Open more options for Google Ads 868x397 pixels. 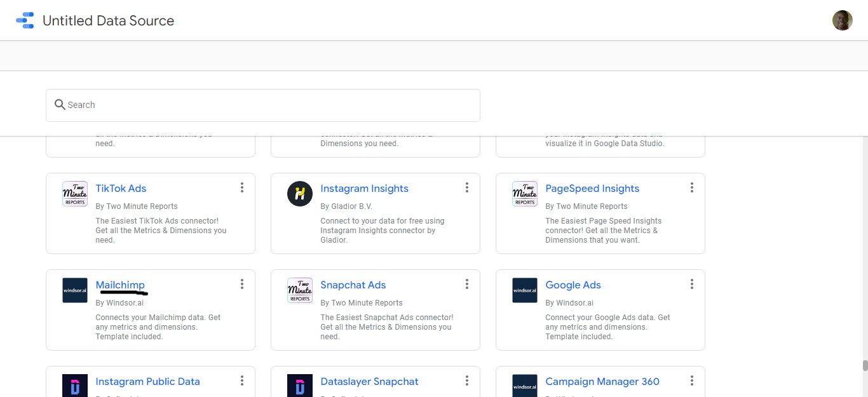pos(691,284)
